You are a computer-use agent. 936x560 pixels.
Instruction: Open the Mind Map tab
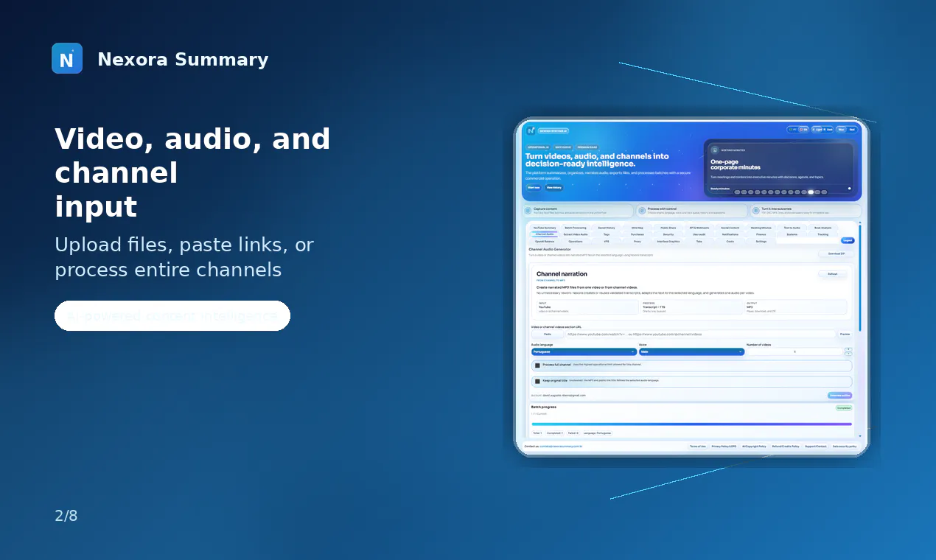[638, 228]
